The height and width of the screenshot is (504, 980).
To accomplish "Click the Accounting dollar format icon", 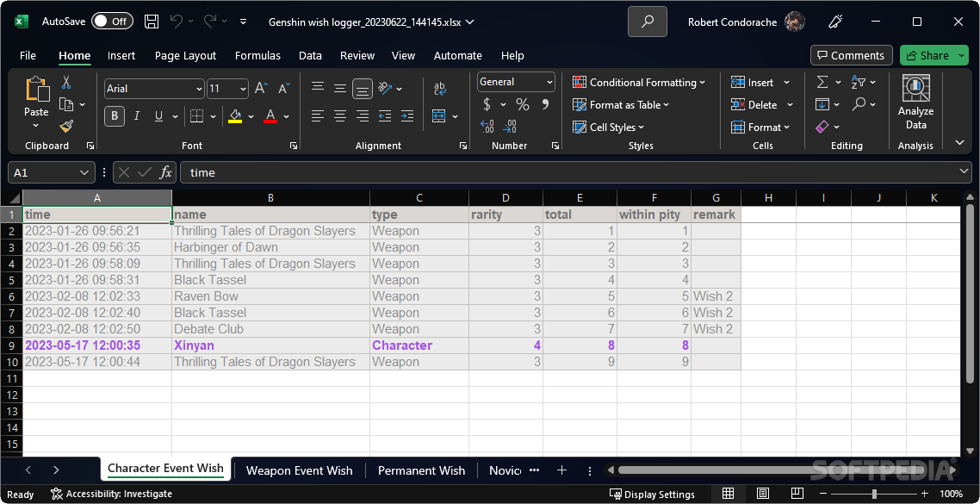I will coord(487,104).
